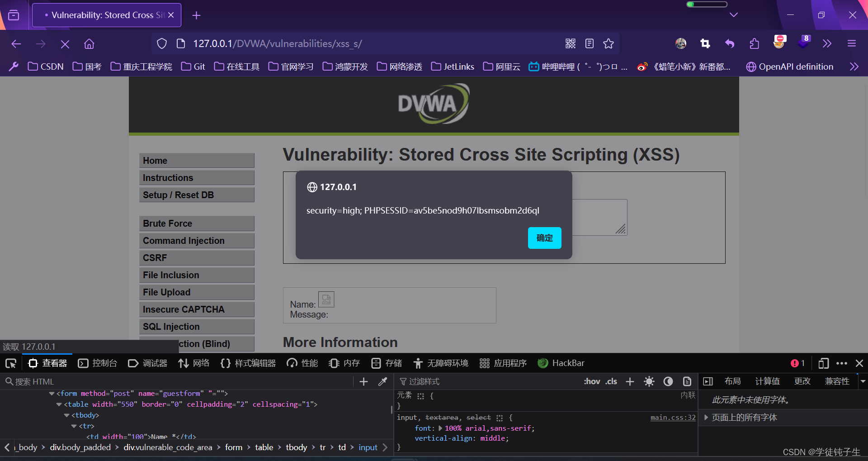Switch to the 样式编辑器 tab

point(248,363)
